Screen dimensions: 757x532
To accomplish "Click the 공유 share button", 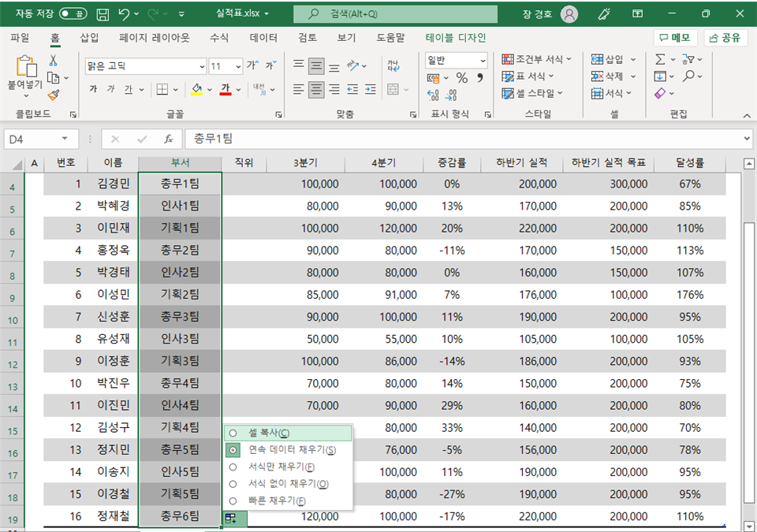I will tap(725, 38).
